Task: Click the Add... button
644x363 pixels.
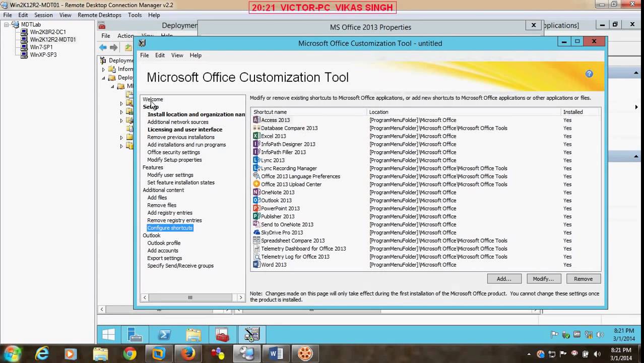Action: (x=504, y=279)
